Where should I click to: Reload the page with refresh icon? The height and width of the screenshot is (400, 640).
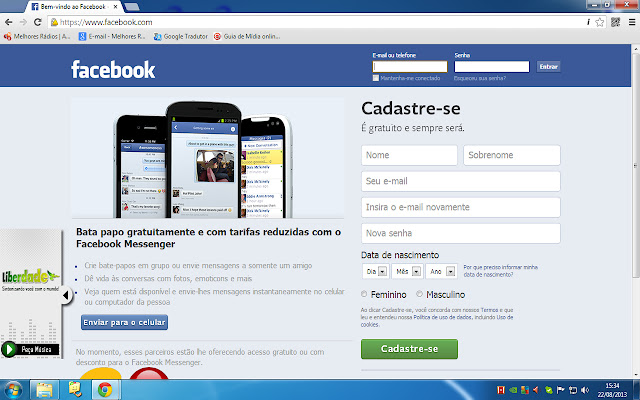pos(38,22)
